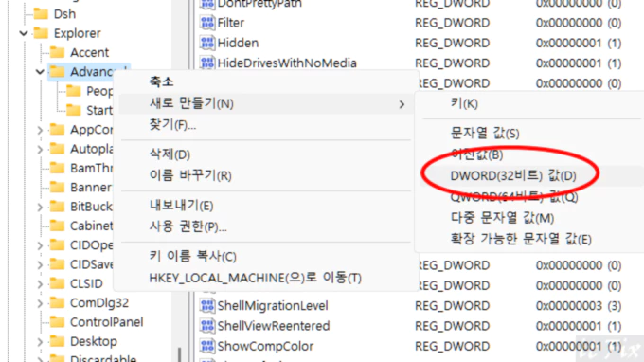644x362 pixels.
Task: Choose 문자열 값(S) in the submenu
Action: click(x=532, y=133)
